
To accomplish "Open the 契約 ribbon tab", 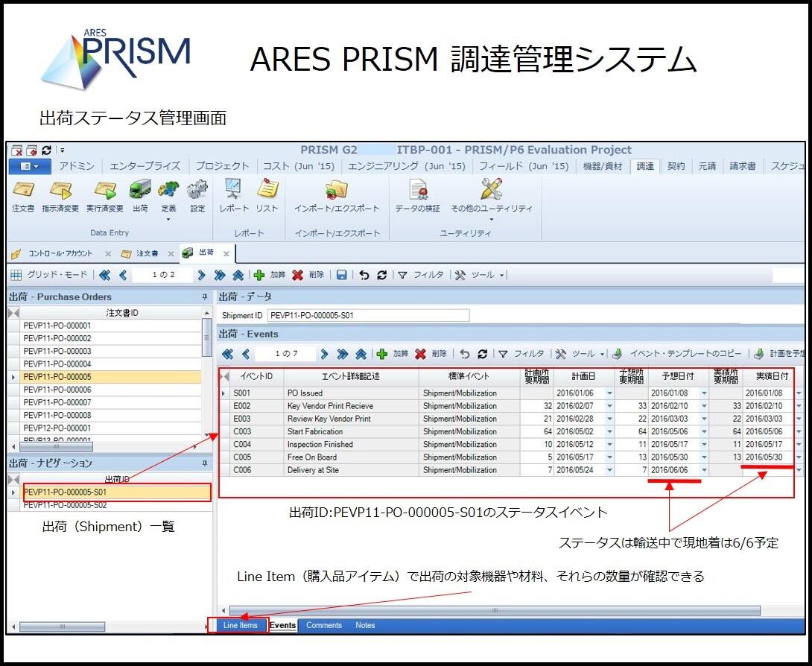I will 676,166.
